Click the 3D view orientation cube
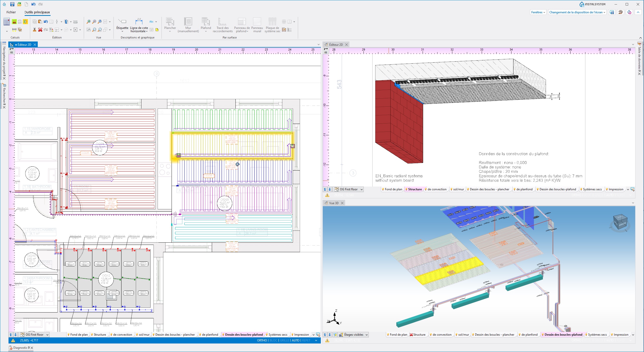 621,223
